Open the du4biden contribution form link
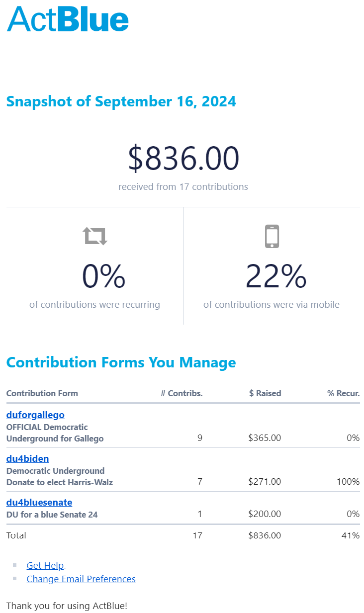Image resolution: width=364 pixels, height=613 pixels. (x=27, y=458)
